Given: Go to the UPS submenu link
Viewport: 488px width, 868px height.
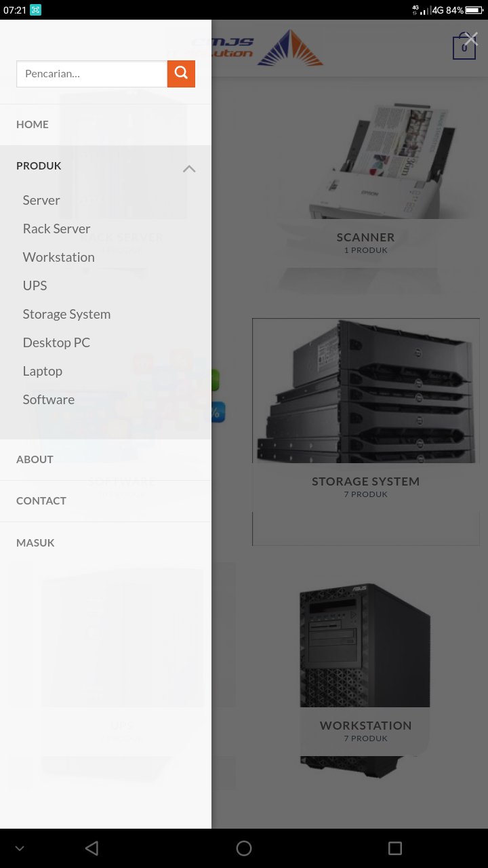Looking at the screenshot, I should [x=35, y=285].
